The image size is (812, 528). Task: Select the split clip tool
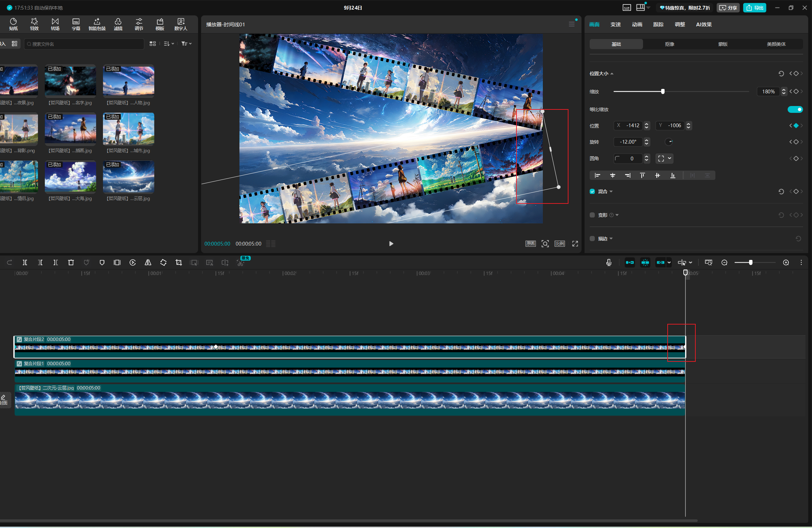coord(25,263)
